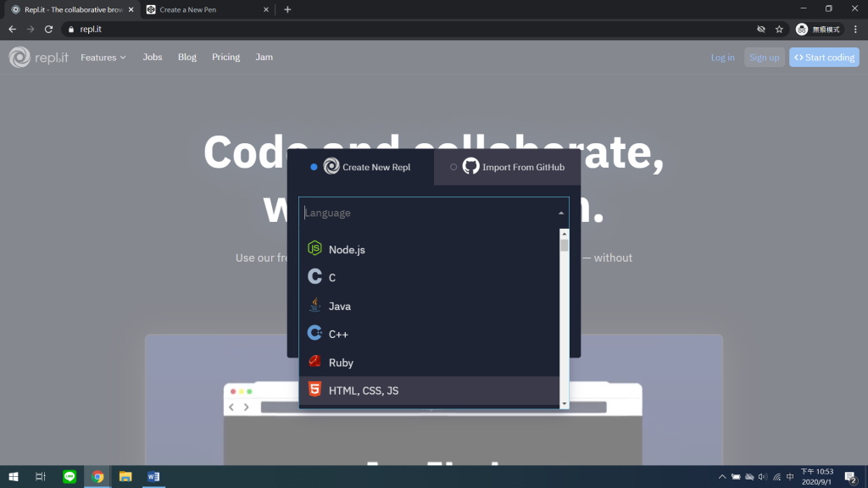Image resolution: width=868 pixels, height=488 pixels.
Task: Open the Pricing nav link
Action: click(225, 57)
